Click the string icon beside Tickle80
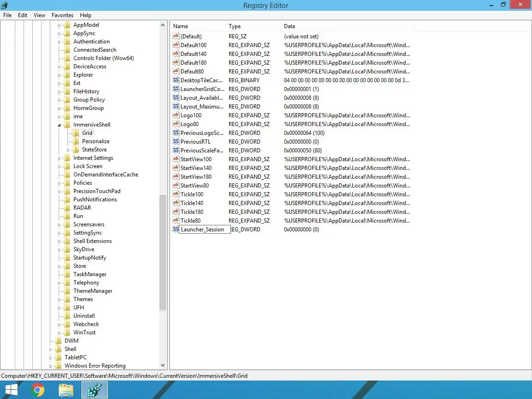Viewport: 532px width, 399px height. tap(176, 221)
